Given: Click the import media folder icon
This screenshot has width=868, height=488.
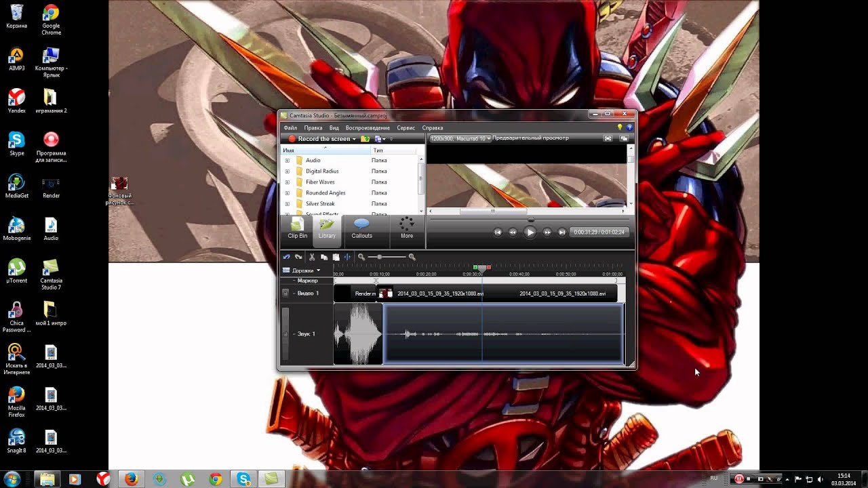Looking at the screenshot, I should [366, 139].
